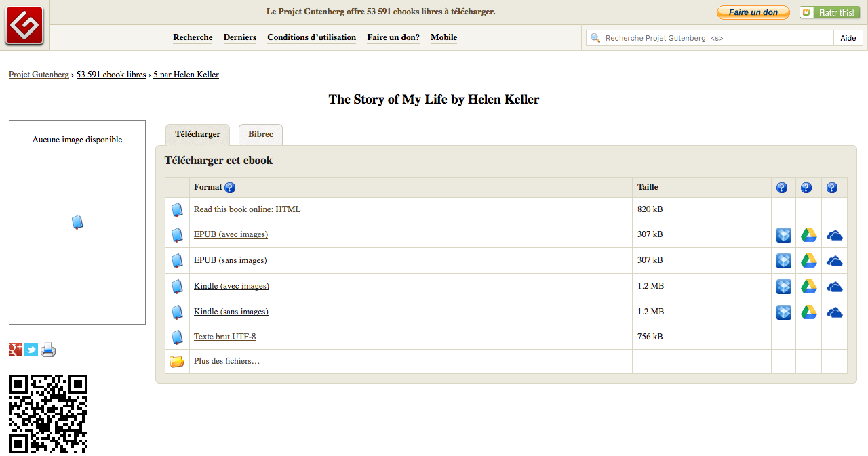Switch to the Bibrec tab

coord(260,134)
